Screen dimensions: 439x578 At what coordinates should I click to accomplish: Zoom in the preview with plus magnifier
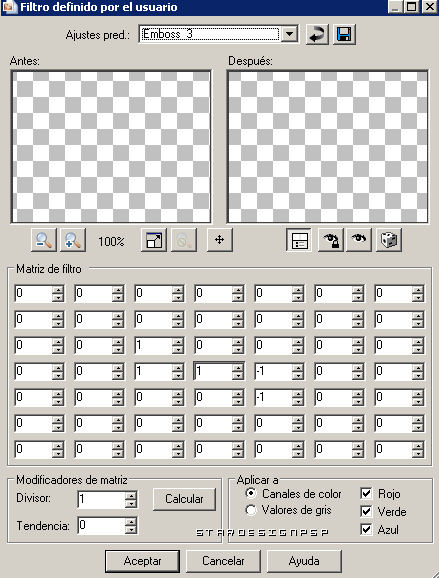tap(73, 240)
